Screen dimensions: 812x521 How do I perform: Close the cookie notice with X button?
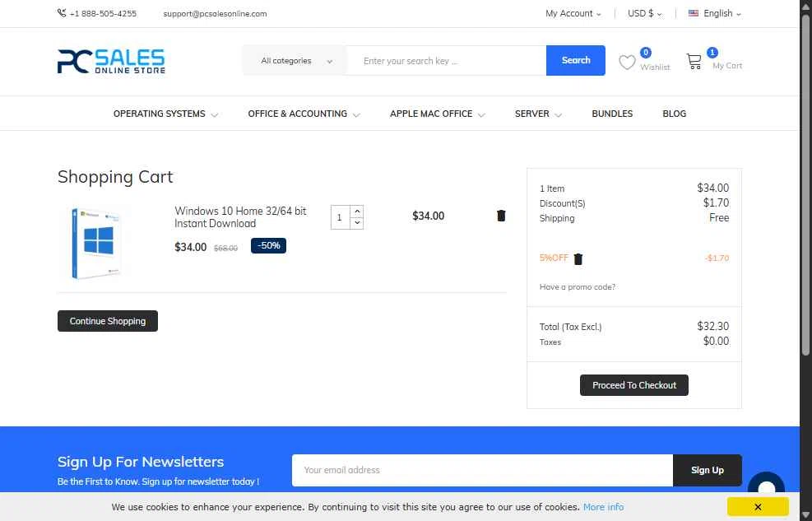[758, 506]
